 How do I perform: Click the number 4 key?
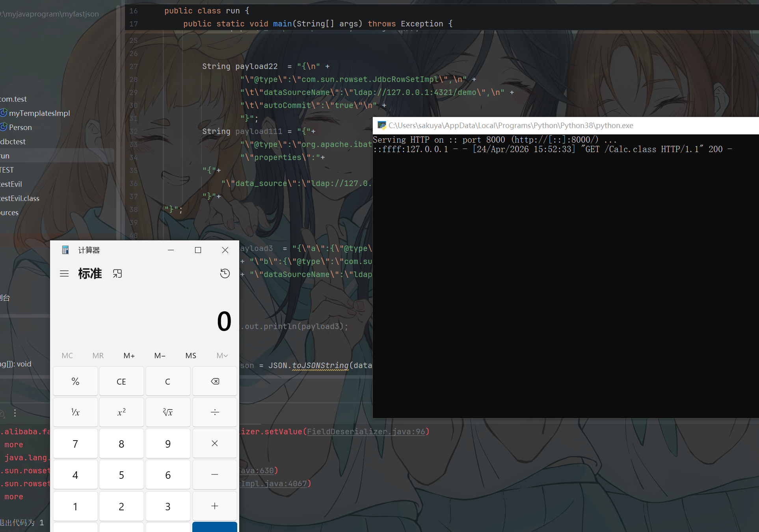75,475
